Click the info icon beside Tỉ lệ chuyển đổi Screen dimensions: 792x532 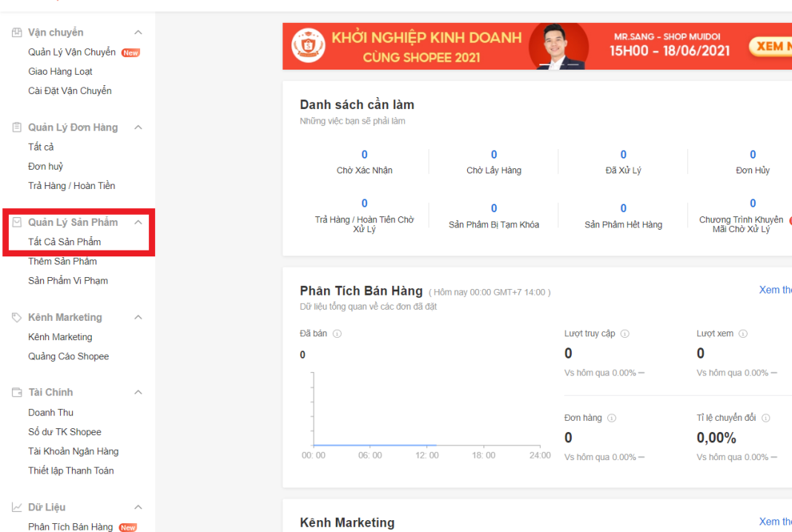[766, 418]
